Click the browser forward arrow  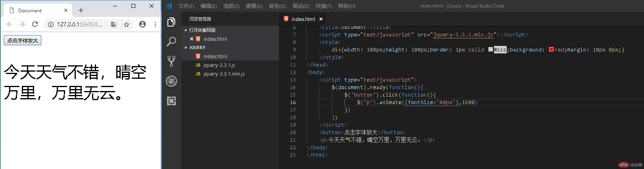point(22,24)
